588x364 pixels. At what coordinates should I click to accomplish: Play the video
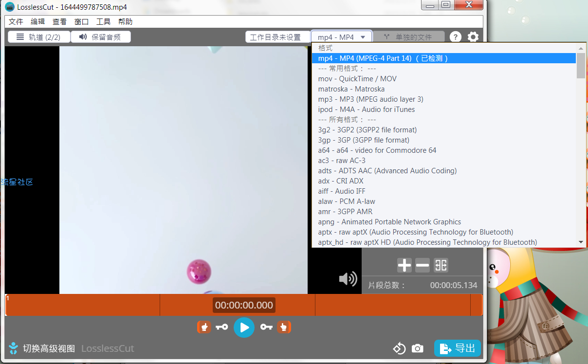coord(244,328)
